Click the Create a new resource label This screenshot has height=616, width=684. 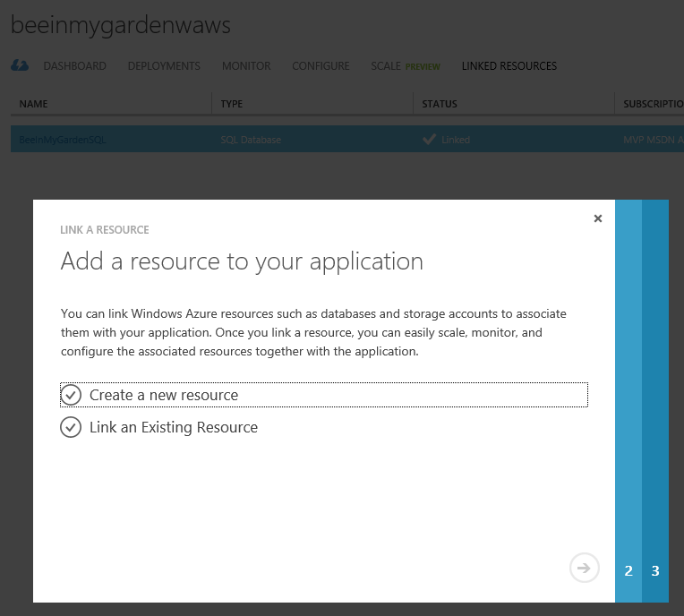(x=164, y=395)
